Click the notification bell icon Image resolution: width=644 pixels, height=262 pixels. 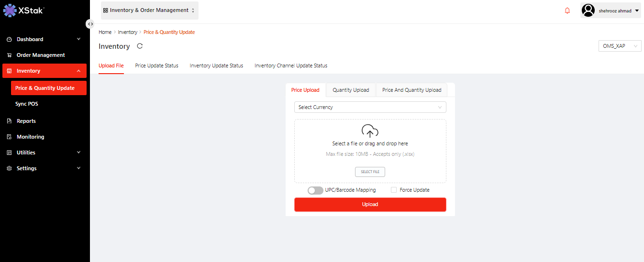tap(567, 11)
